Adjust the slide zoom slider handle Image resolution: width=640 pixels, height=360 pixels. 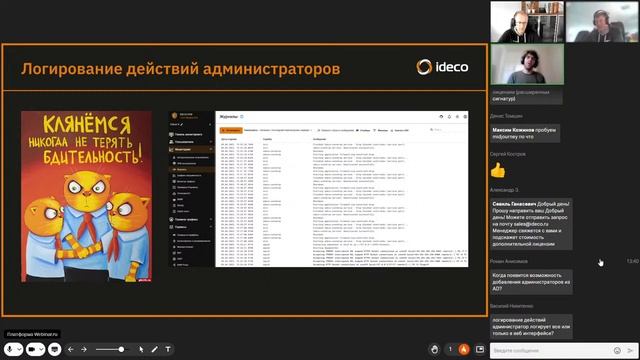coord(121,349)
